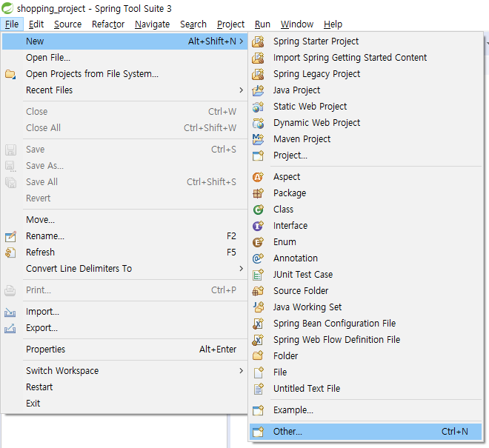Click the Java Project icon

(258, 90)
